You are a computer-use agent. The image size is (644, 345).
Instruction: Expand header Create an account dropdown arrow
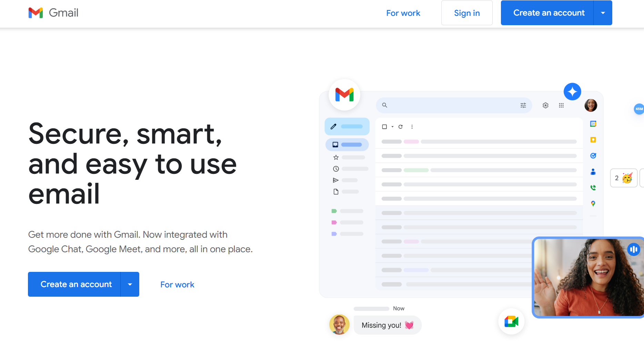coord(603,13)
